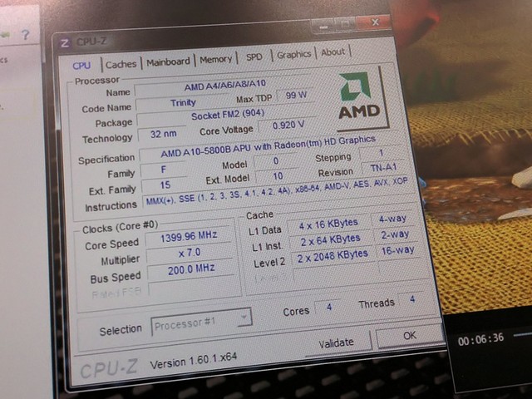Click the Code Name value Trinity
Screen dimensions: 532x399
click(x=183, y=102)
